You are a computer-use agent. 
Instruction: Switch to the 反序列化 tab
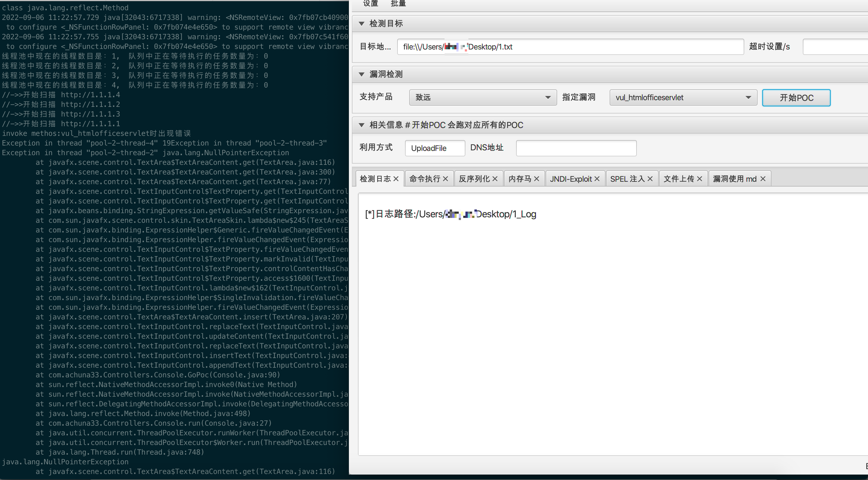(x=474, y=178)
